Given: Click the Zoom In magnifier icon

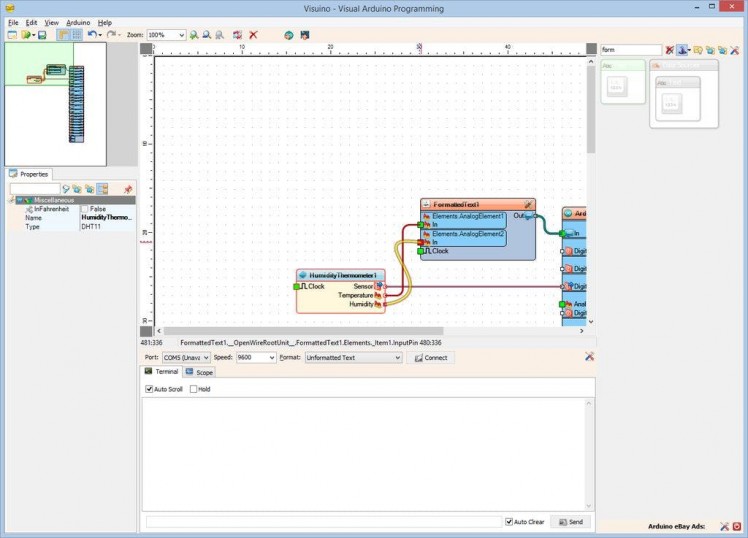Looking at the screenshot, I should [x=193, y=35].
